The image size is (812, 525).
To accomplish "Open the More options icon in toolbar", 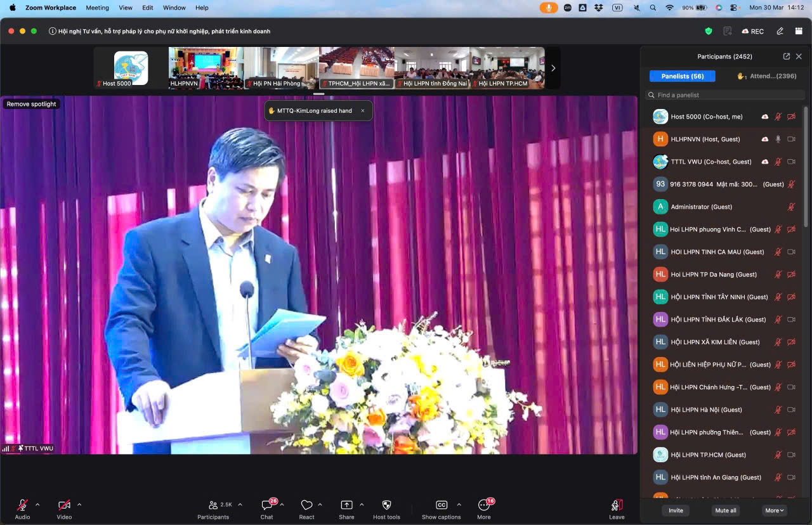I will [x=484, y=505].
